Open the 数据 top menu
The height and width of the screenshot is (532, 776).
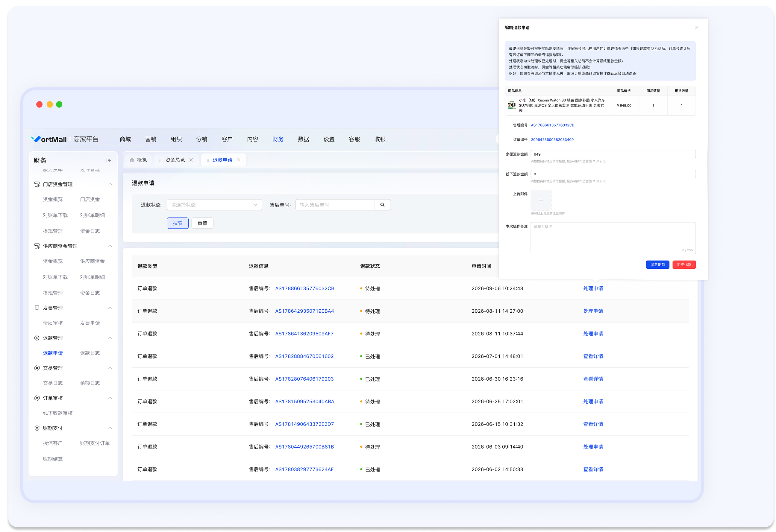click(304, 139)
